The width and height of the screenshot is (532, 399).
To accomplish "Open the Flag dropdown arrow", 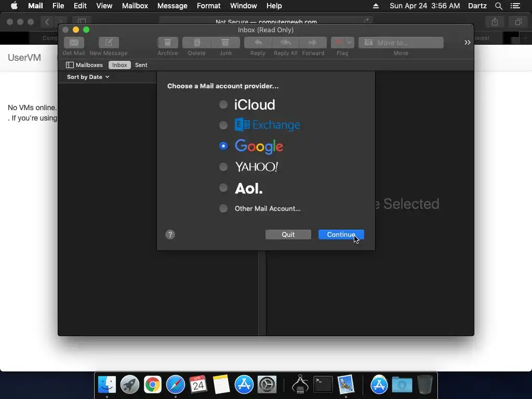I will tap(350, 43).
